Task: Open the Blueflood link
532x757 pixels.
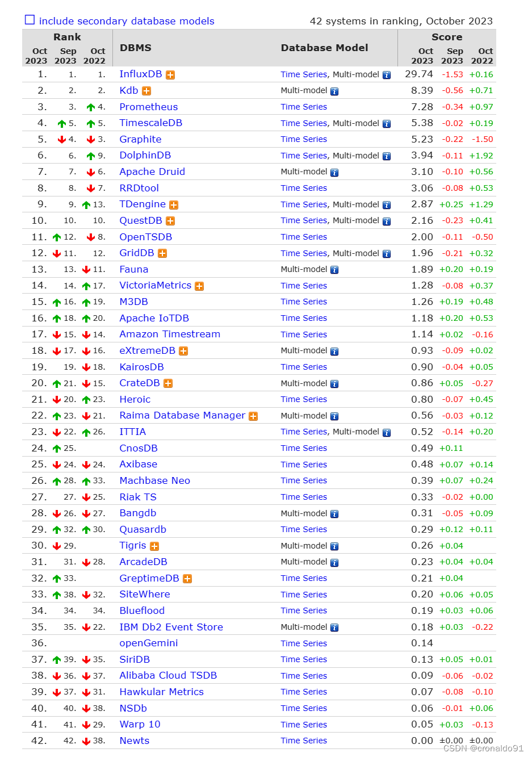Action: click(142, 610)
